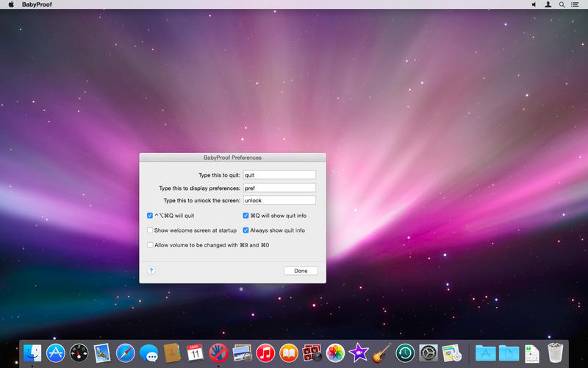The width and height of the screenshot is (588, 368).
Task: Click the 'Type this to quit' text field
Action: click(279, 175)
